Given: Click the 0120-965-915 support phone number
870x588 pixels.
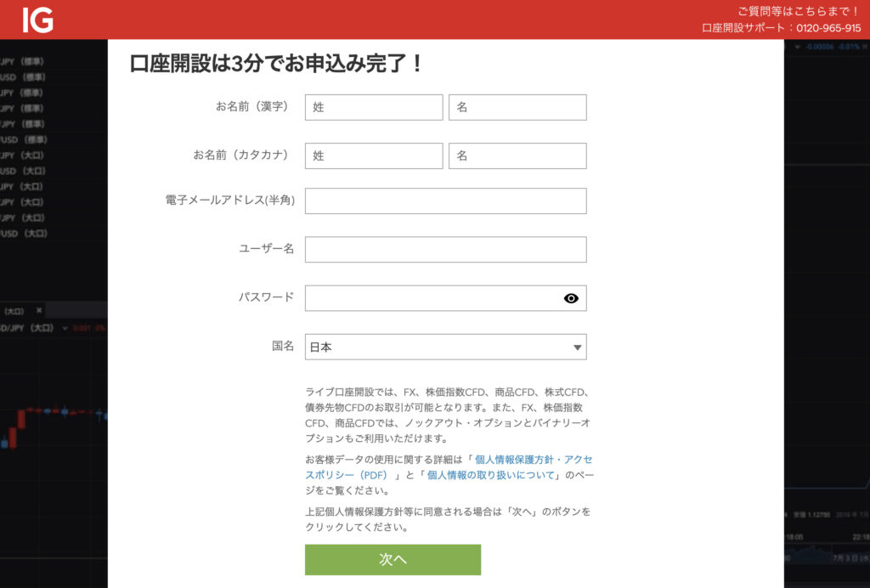Looking at the screenshot, I should point(828,28).
